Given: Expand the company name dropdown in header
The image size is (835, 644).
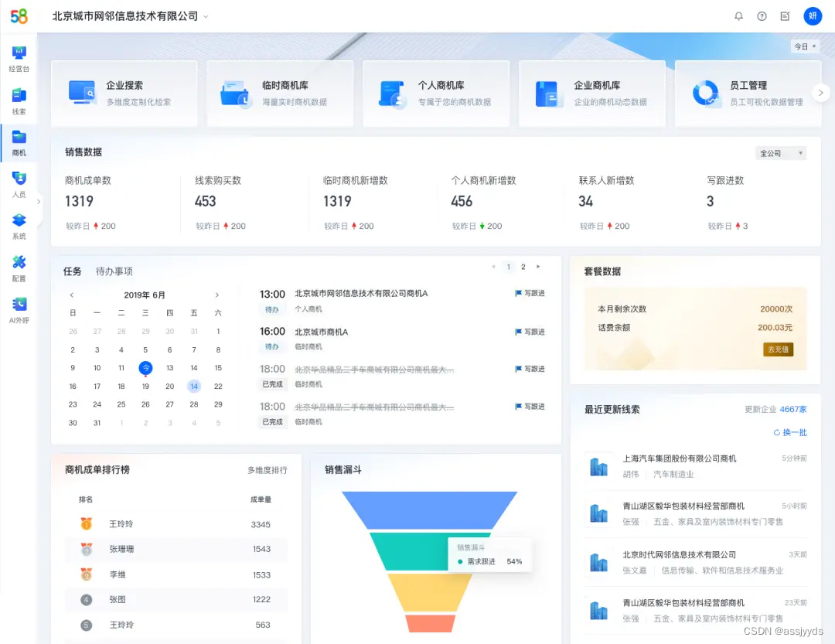Looking at the screenshot, I should click(206, 16).
